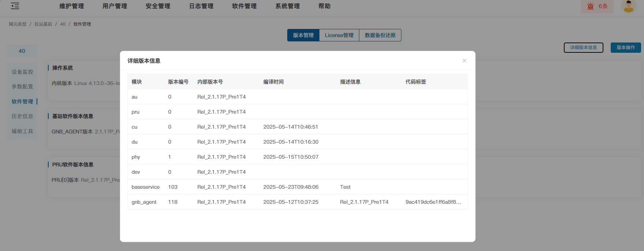The image size is (644, 251).
Task: Click version number 118 cell
Action: click(x=173, y=202)
